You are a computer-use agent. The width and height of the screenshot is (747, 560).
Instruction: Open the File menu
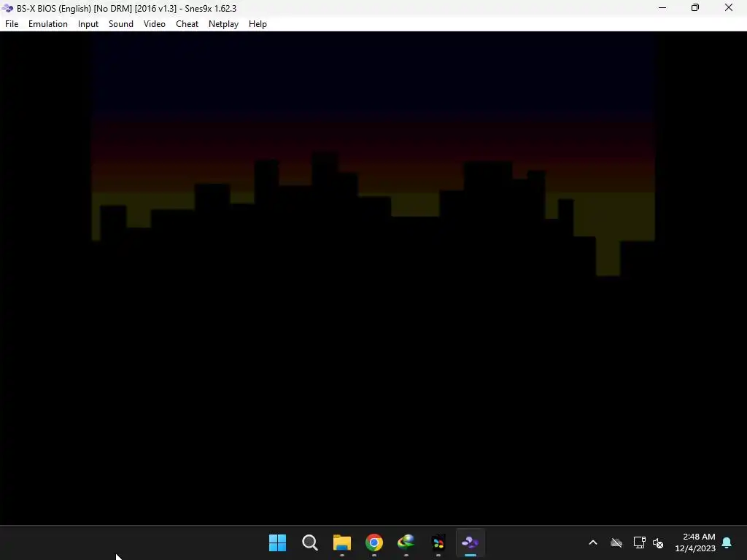[x=12, y=24]
